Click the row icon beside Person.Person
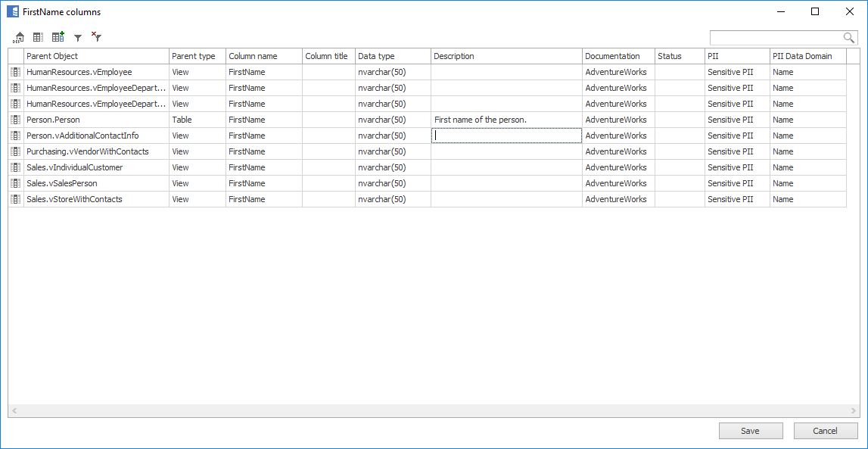 click(16, 120)
